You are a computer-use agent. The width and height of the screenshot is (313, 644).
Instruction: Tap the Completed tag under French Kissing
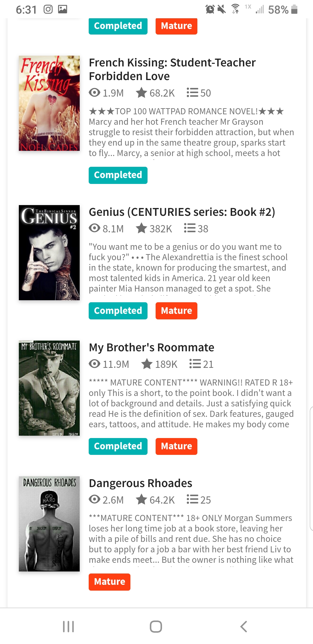pos(118,175)
